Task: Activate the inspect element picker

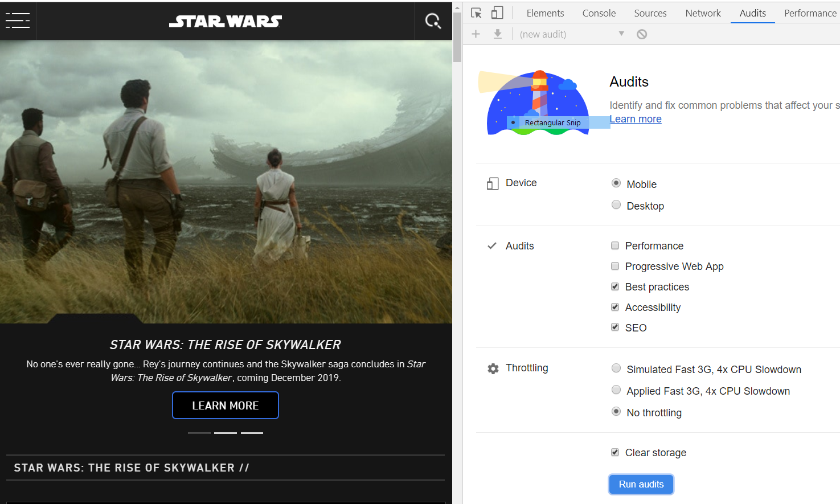Action: [x=476, y=13]
